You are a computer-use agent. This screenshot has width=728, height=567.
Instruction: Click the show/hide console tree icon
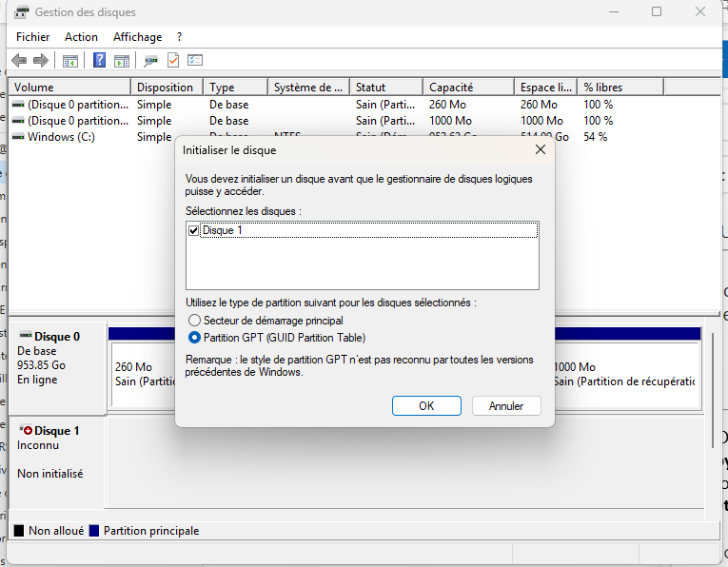[70, 61]
